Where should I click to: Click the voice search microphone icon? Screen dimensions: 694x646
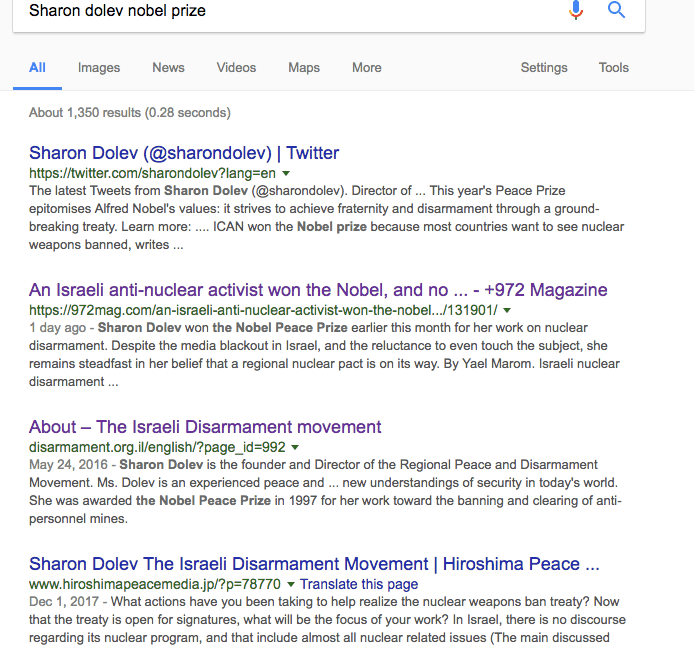tap(576, 11)
